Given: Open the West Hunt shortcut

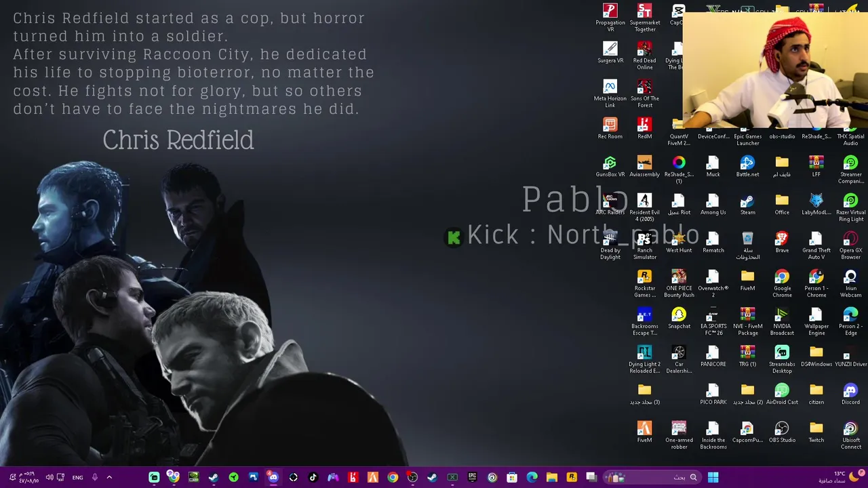Looking at the screenshot, I should 679,242.
